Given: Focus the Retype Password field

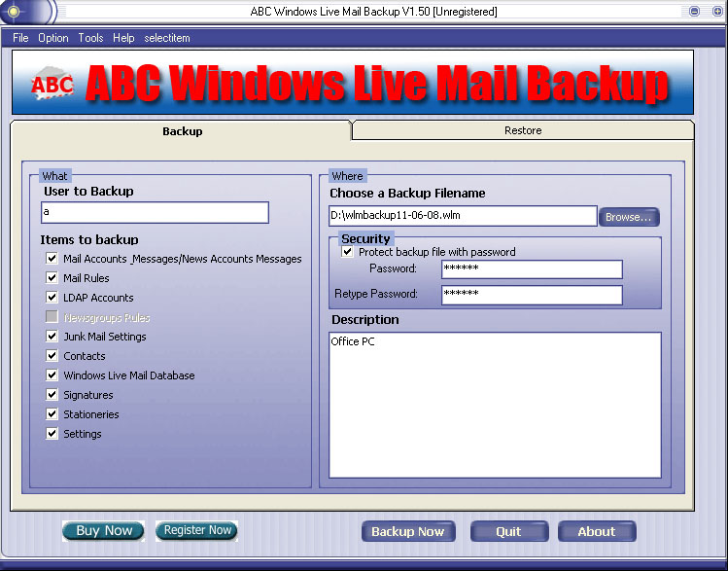Looking at the screenshot, I should (532, 295).
